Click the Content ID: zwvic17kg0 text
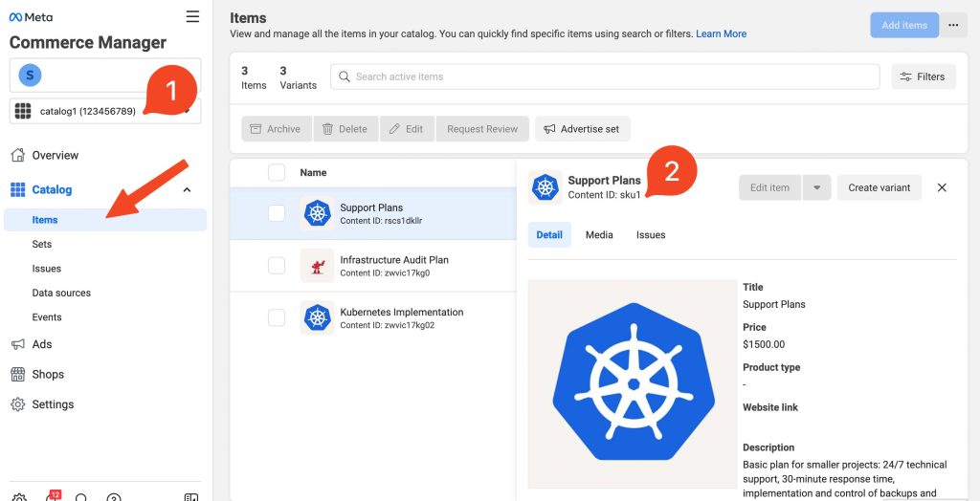The width and height of the screenshot is (980, 501). click(x=385, y=273)
